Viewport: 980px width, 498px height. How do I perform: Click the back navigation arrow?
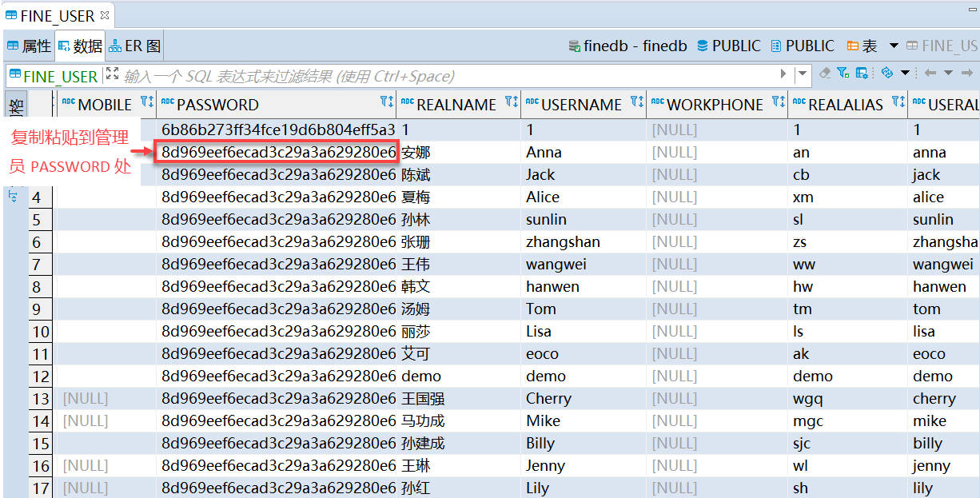click(930, 73)
